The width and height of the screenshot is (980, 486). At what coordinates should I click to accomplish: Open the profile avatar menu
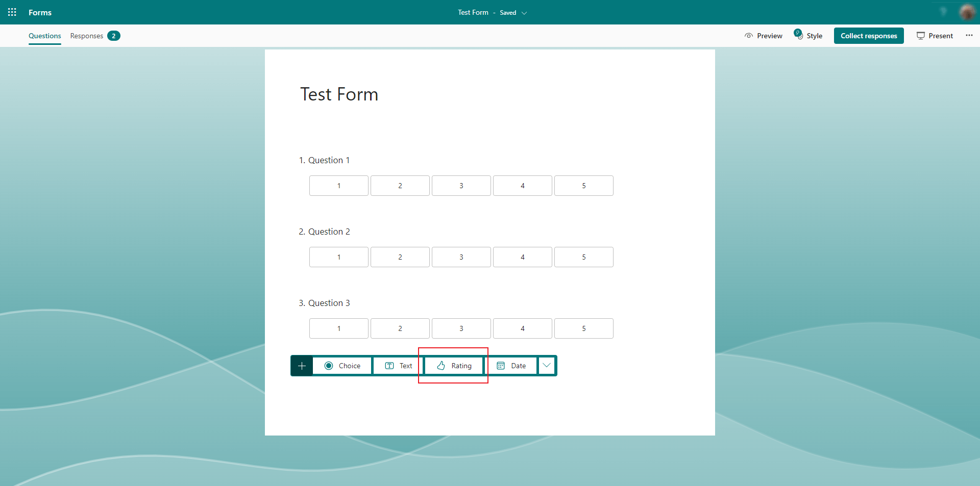pyautogui.click(x=968, y=12)
